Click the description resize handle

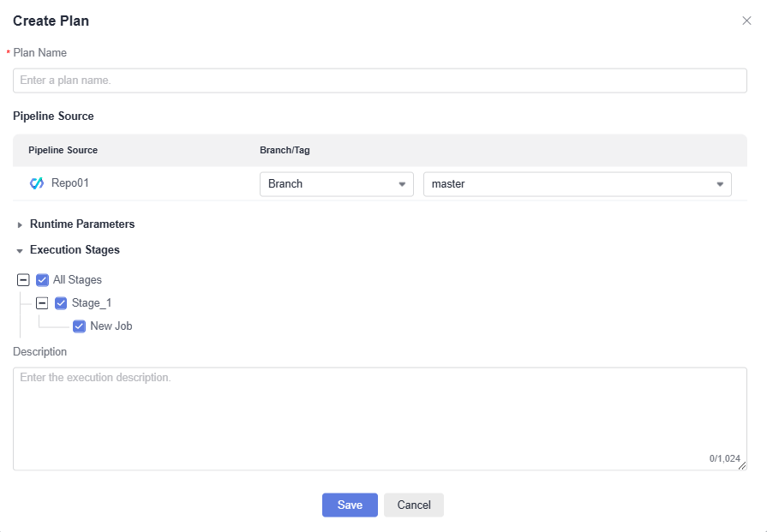tap(742, 466)
